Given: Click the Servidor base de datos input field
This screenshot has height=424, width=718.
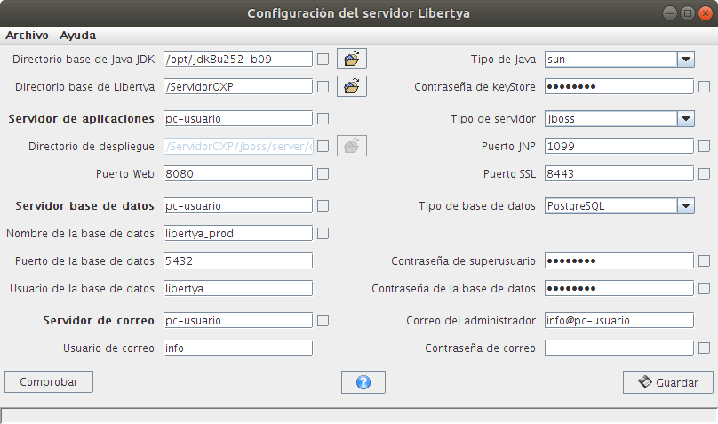Looking at the screenshot, I should click(x=238, y=206).
